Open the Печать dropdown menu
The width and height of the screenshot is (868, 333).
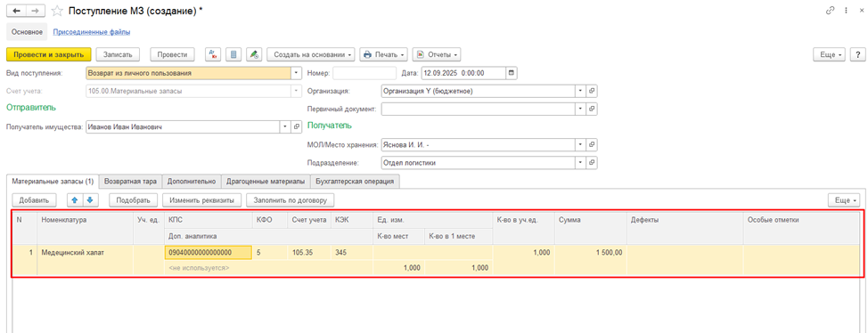(383, 54)
